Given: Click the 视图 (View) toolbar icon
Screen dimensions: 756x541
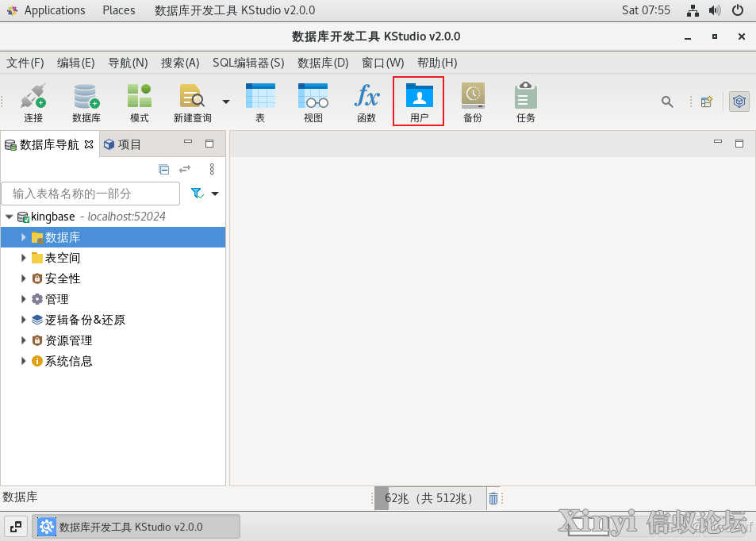Looking at the screenshot, I should [x=313, y=102].
